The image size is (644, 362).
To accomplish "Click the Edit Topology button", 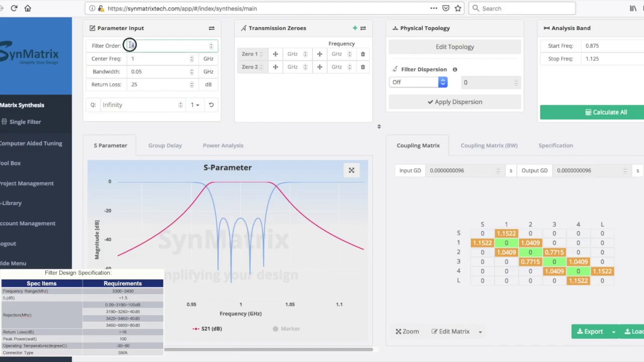I will click(455, 47).
